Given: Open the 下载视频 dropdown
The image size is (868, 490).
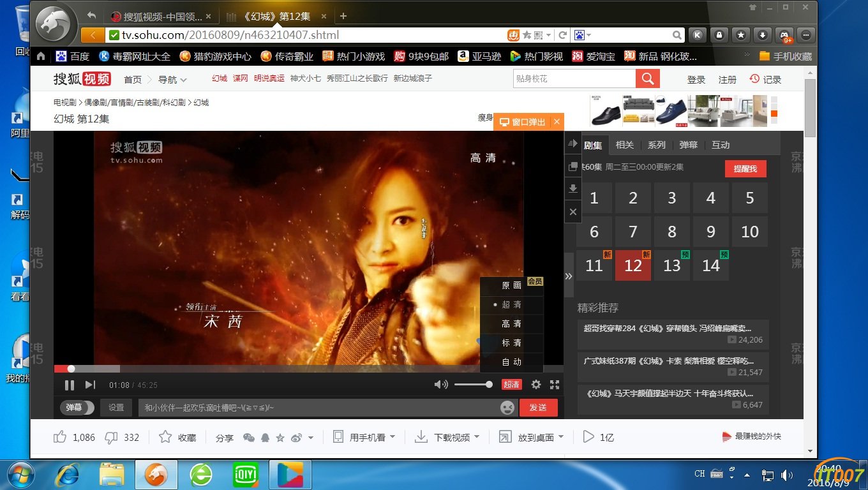Looking at the screenshot, I should click(447, 437).
